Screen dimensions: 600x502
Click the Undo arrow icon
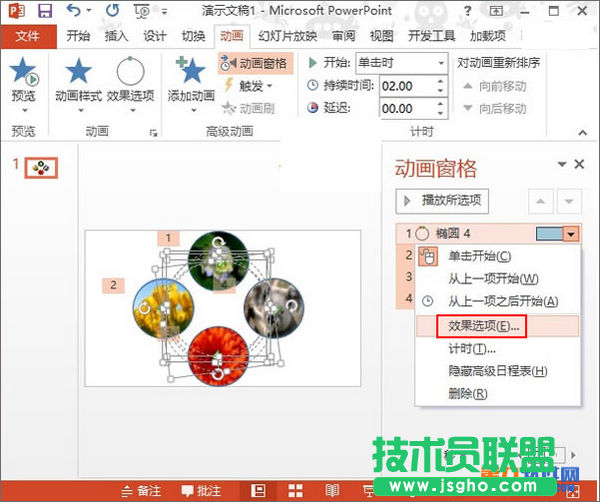(73, 10)
